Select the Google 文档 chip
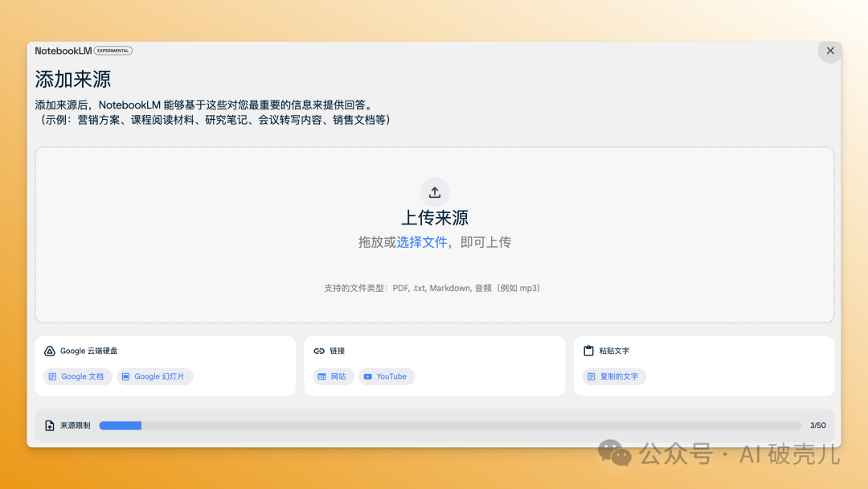Image resolution: width=868 pixels, height=489 pixels. tap(77, 376)
